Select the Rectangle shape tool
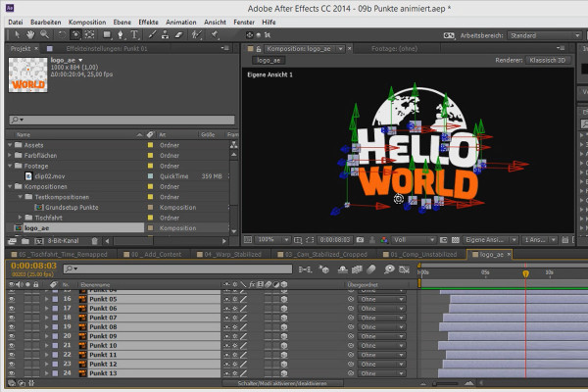This screenshot has height=392, width=588. pyautogui.click(x=107, y=35)
